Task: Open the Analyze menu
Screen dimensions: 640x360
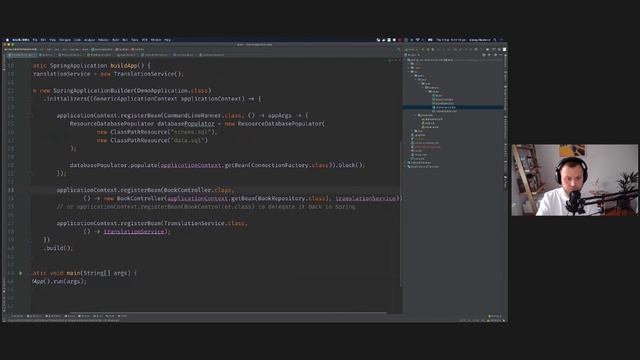Action: pos(89,40)
